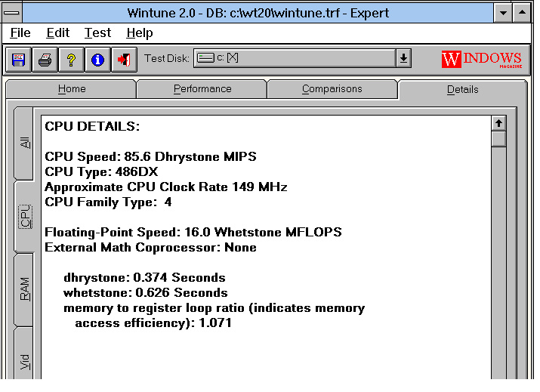Click the title bar maximize up arrow
The width and height of the screenshot is (540, 392).
point(522,13)
